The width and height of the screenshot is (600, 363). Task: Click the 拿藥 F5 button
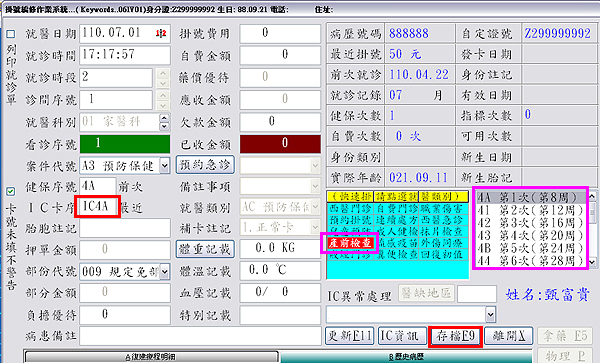(x=565, y=336)
